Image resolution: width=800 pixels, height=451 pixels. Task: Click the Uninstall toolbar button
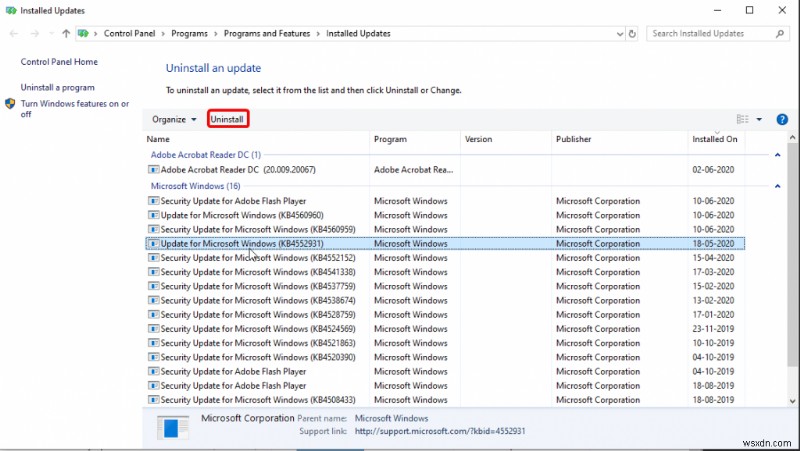[x=228, y=119]
